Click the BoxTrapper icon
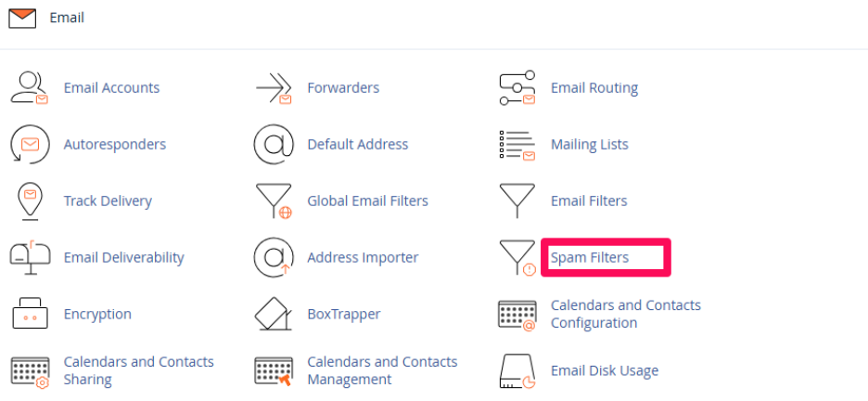Viewport: 868px width, 401px height. pos(274,315)
